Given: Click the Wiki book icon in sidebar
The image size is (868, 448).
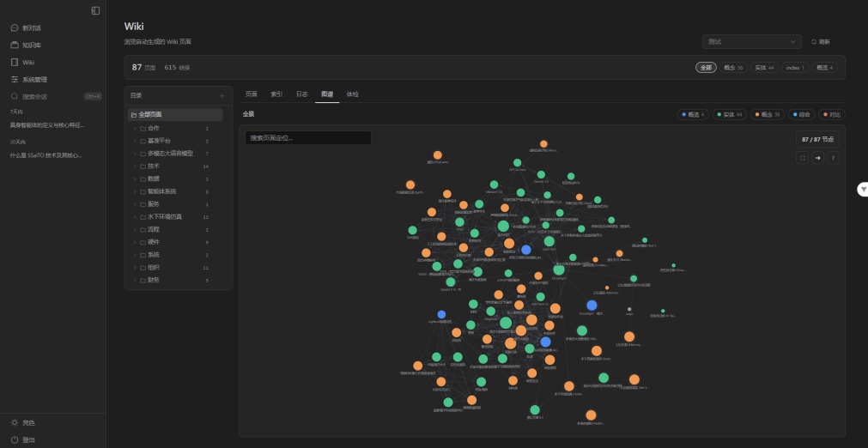Looking at the screenshot, I should pos(15,62).
